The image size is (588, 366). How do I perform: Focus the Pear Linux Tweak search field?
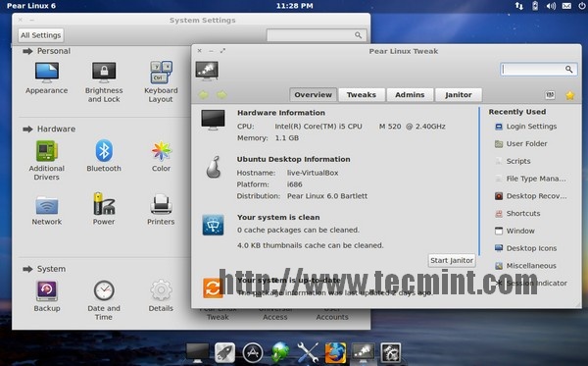coord(538,69)
